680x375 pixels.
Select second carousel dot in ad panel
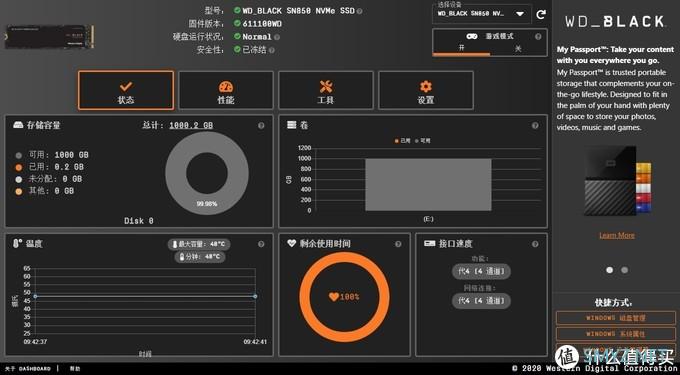tap(624, 270)
